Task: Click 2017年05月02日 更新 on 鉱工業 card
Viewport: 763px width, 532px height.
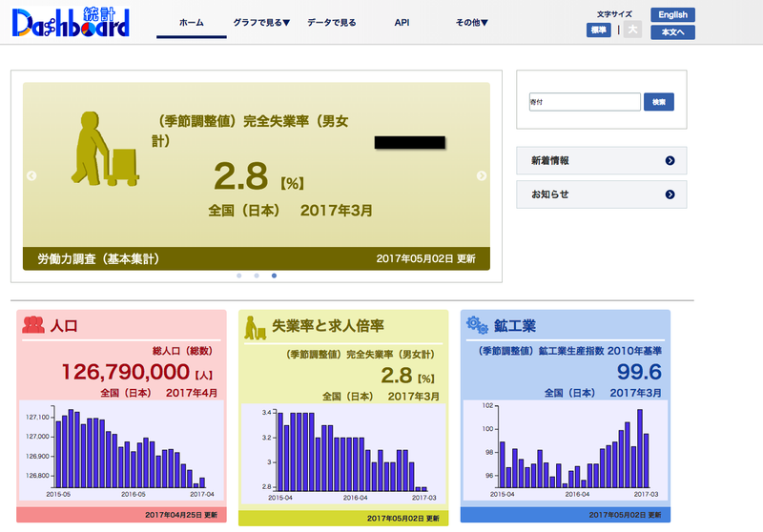Action: coord(625,515)
